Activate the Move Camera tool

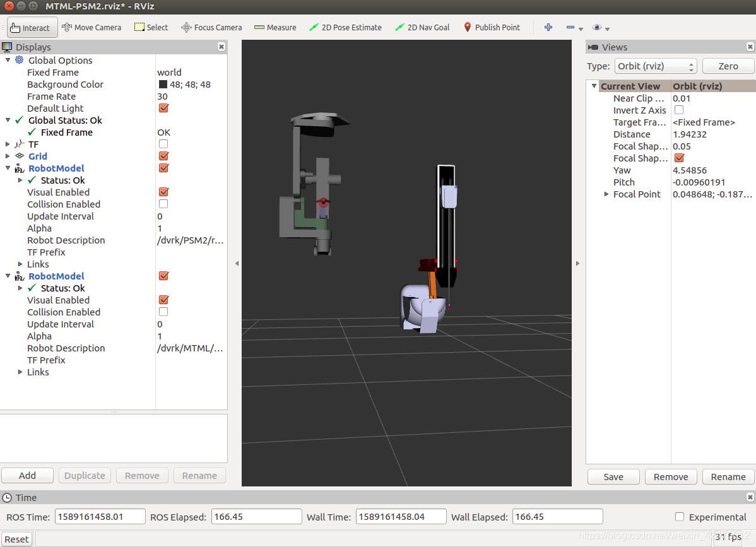coord(92,28)
